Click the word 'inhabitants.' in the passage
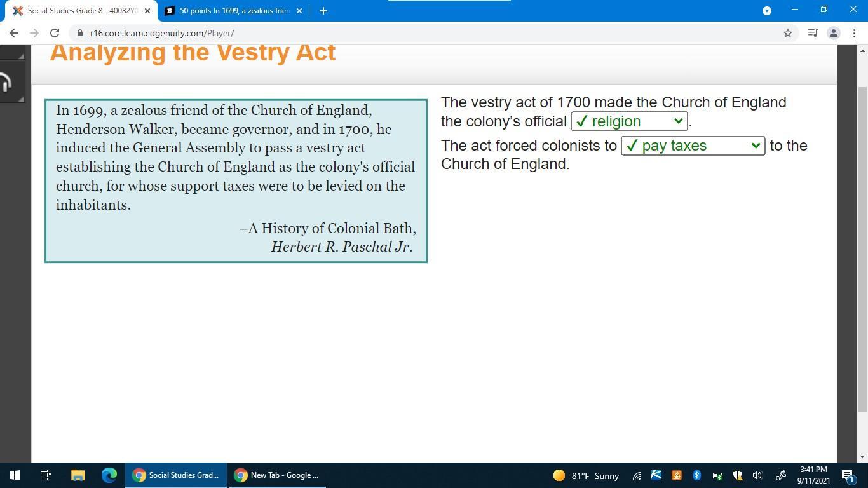 93,205
